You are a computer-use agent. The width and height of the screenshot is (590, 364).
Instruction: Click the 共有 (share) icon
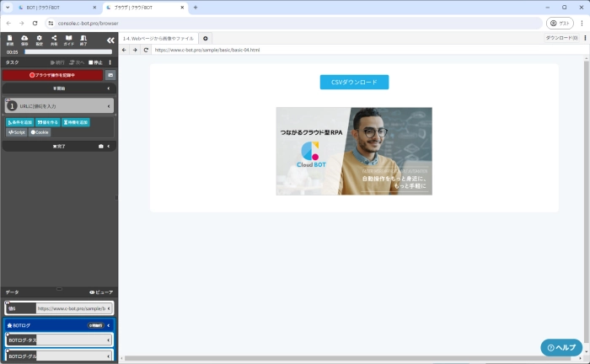click(x=54, y=40)
